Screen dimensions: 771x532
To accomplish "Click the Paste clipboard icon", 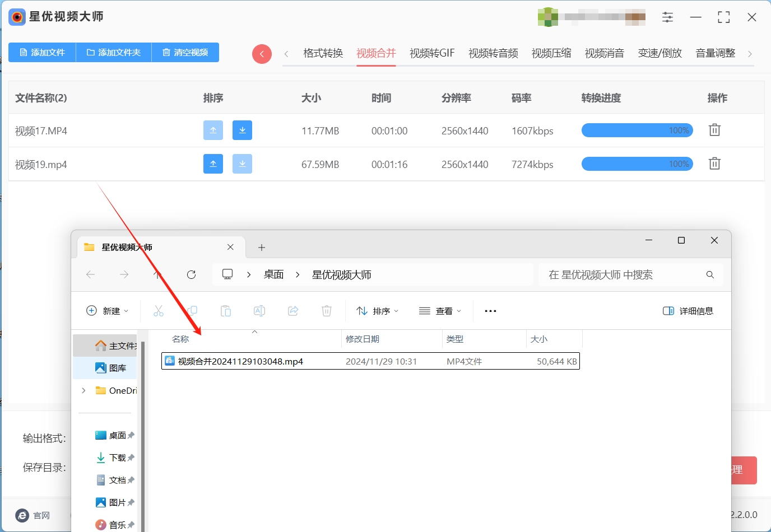I will coord(226,311).
